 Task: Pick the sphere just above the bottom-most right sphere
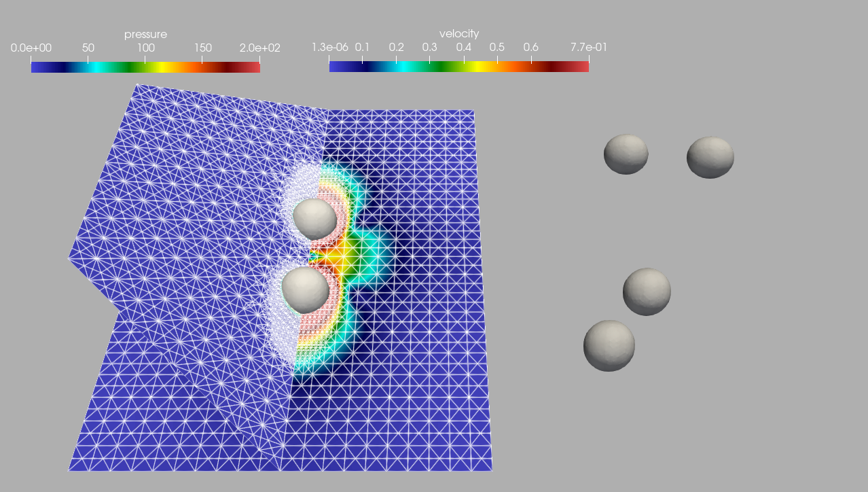tap(647, 292)
